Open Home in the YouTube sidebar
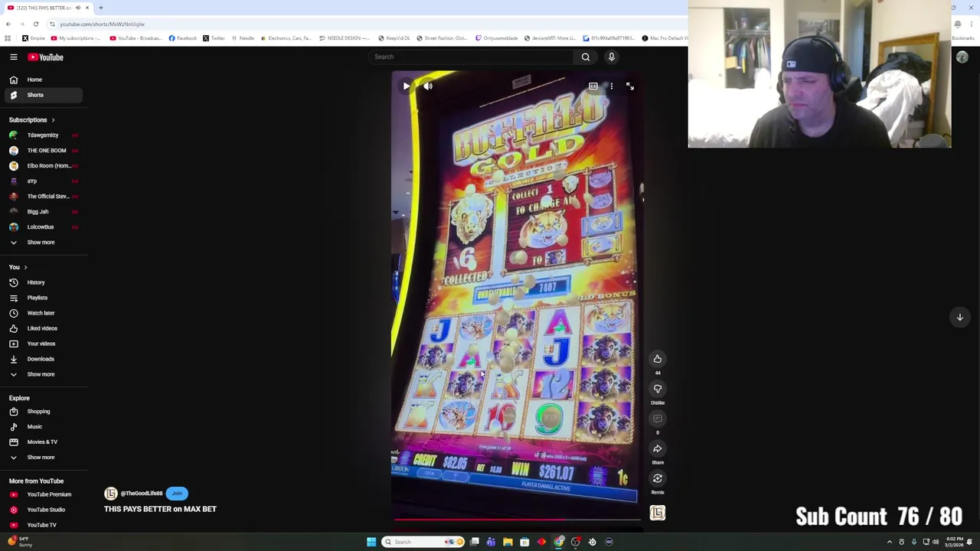The height and width of the screenshot is (551, 980). point(42,80)
